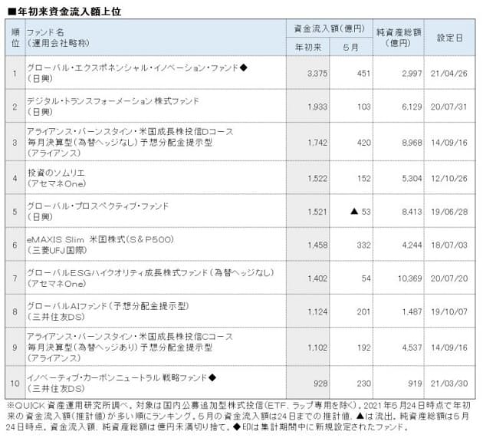Click rank number 10
483x448 pixels.
click(15, 384)
